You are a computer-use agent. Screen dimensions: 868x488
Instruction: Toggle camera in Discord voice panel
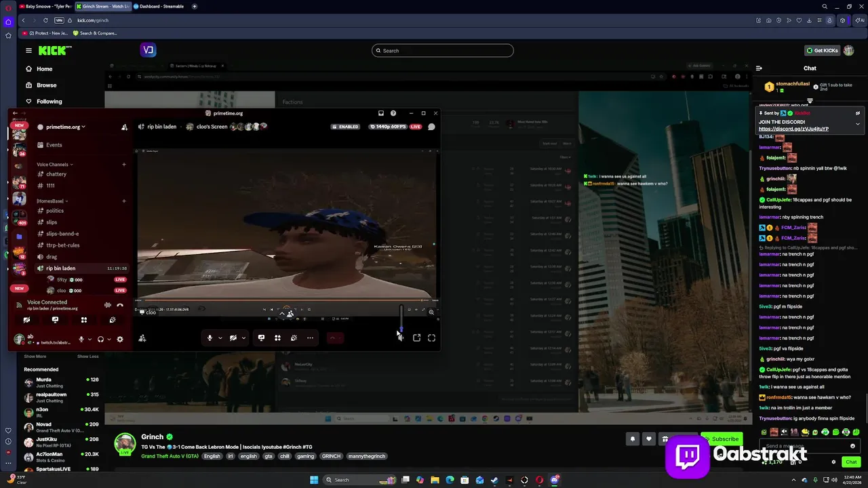[26, 320]
